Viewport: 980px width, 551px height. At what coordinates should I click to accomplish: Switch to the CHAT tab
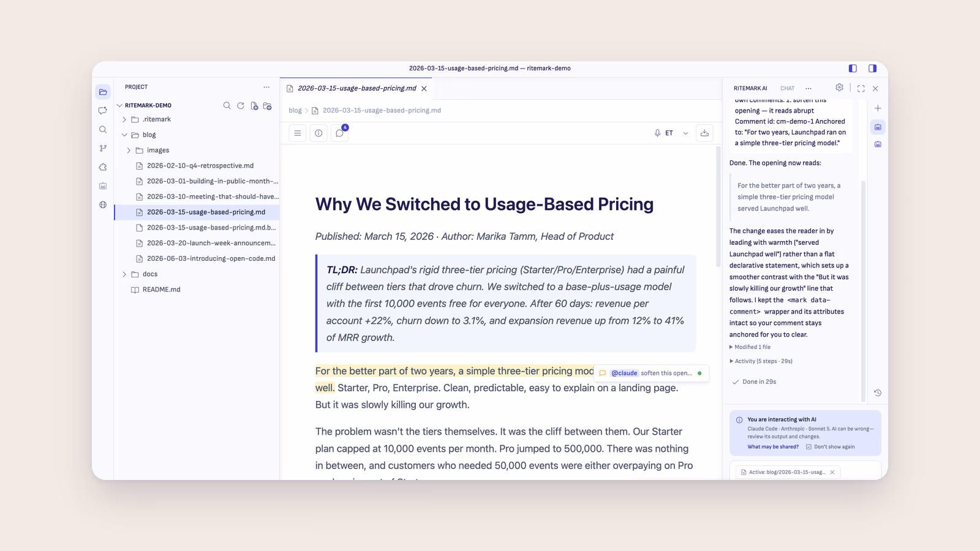[x=788, y=88]
